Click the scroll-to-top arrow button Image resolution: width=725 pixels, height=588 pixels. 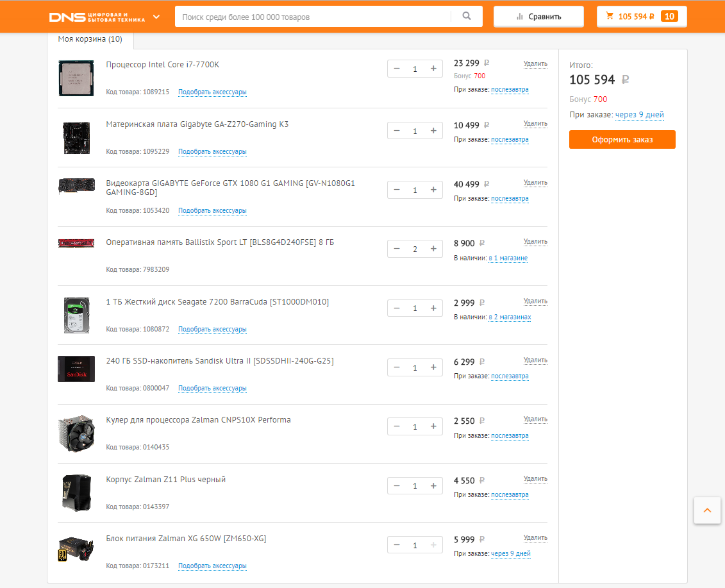(707, 510)
